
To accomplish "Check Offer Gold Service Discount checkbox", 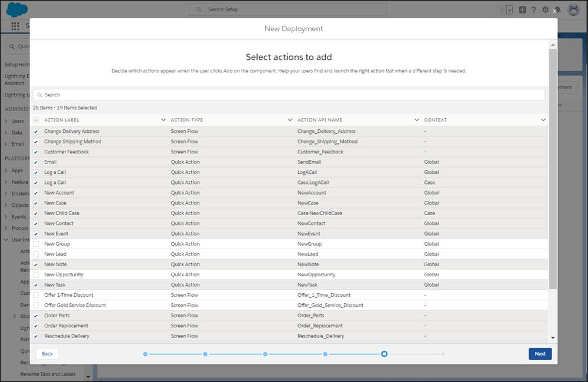I will pos(36,306).
